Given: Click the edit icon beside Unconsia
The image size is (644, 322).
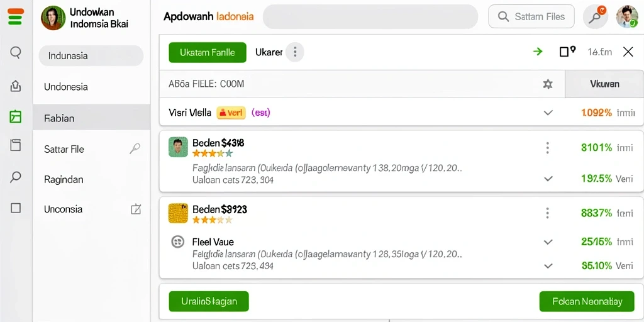Looking at the screenshot, I should click(x=136, y=209).
